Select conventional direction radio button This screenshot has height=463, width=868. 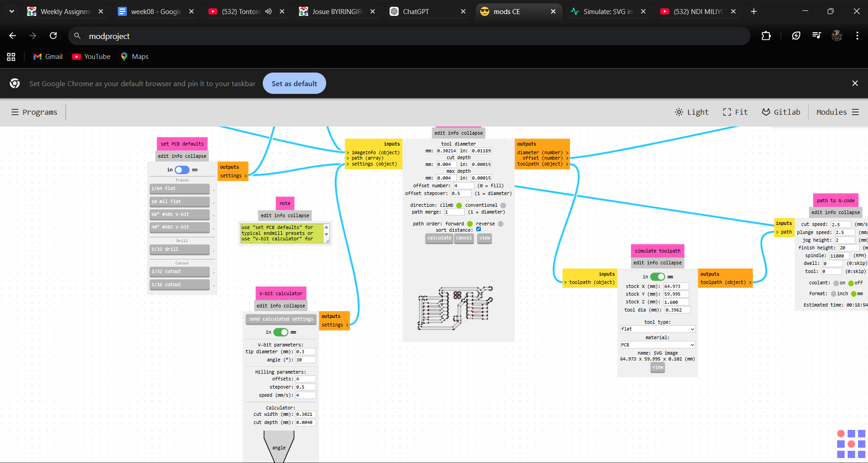(x=503, y=205)
